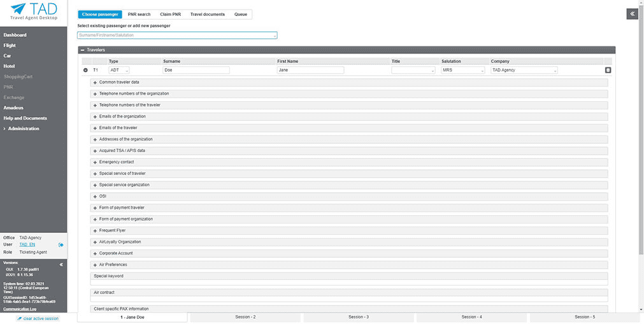Collapse the Versions info panel
This screenshot has width=644, height=324.
tap(61, 264)
